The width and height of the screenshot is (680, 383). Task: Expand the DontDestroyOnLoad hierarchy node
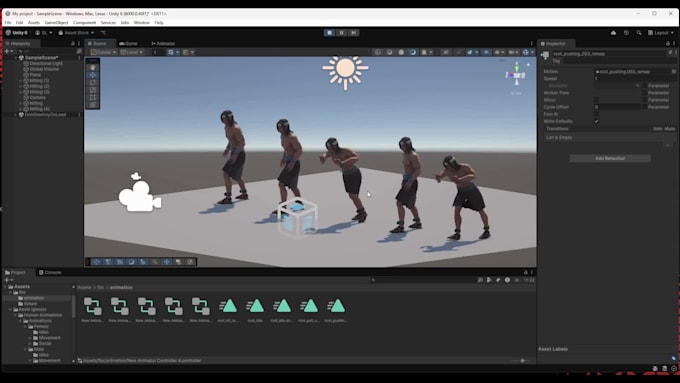[16, 115]
